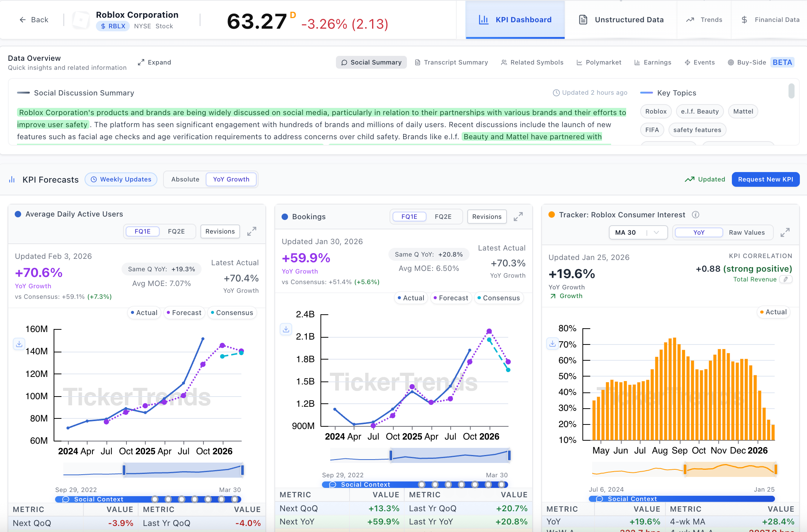Open Weekly Updates selector
807x532 pixels.
(x=121, y=179)
